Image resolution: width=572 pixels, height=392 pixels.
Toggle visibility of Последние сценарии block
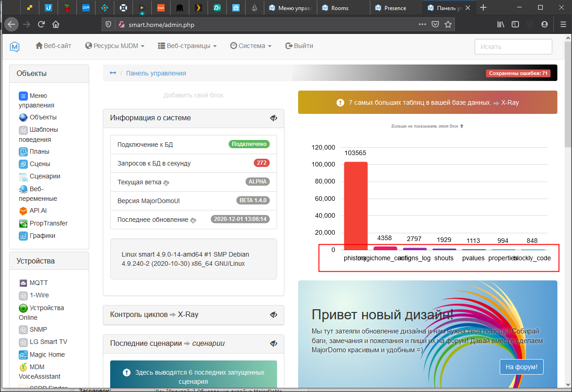coord(273,344)
